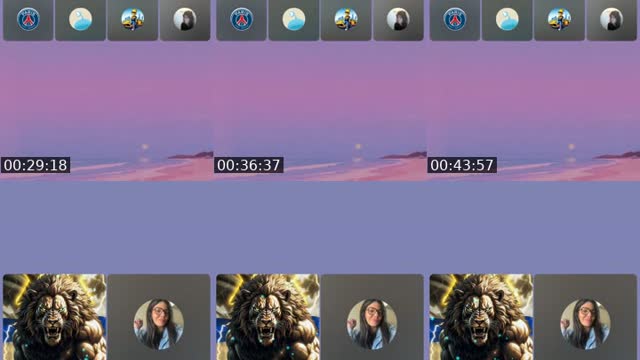Image resolution: width=640 pixels, height=360 pixels.
Task: Select the woman with glasses in the 00:43:57 frame
Action: click(x=585, y=324)
